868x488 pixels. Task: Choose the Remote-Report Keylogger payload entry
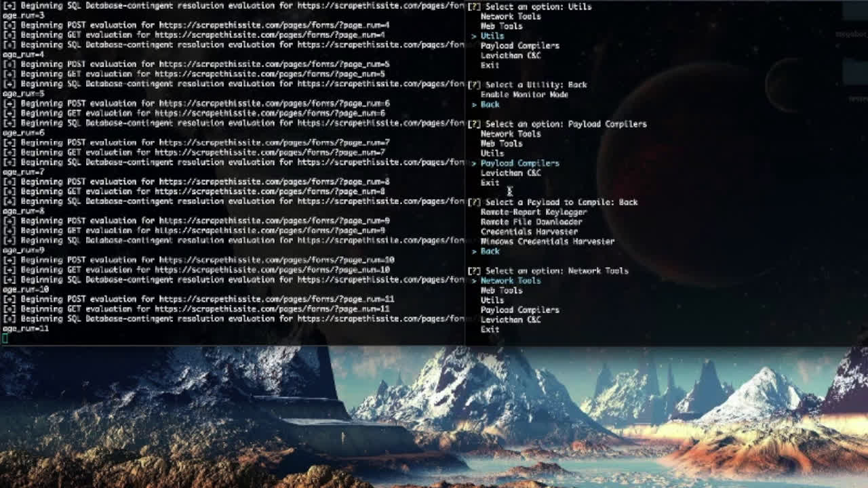[534, 212]
